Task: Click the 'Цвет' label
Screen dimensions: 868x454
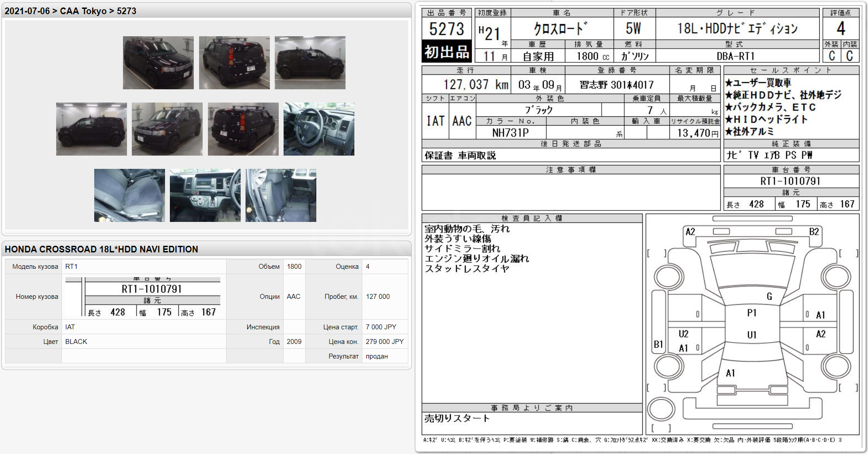Action: pos(51,342)
